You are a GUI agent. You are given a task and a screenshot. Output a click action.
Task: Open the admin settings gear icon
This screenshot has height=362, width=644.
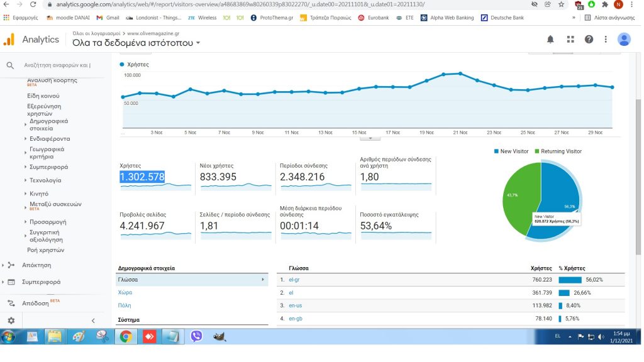[11, 321]
